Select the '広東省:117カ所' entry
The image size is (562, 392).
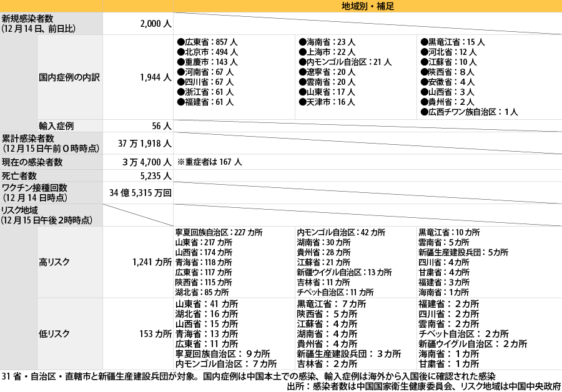coord(204,273)
